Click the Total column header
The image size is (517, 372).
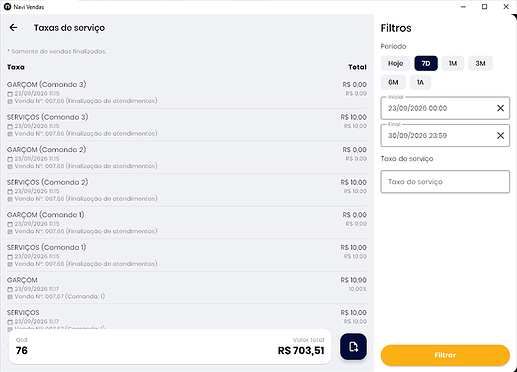click(x=357, y=67)
